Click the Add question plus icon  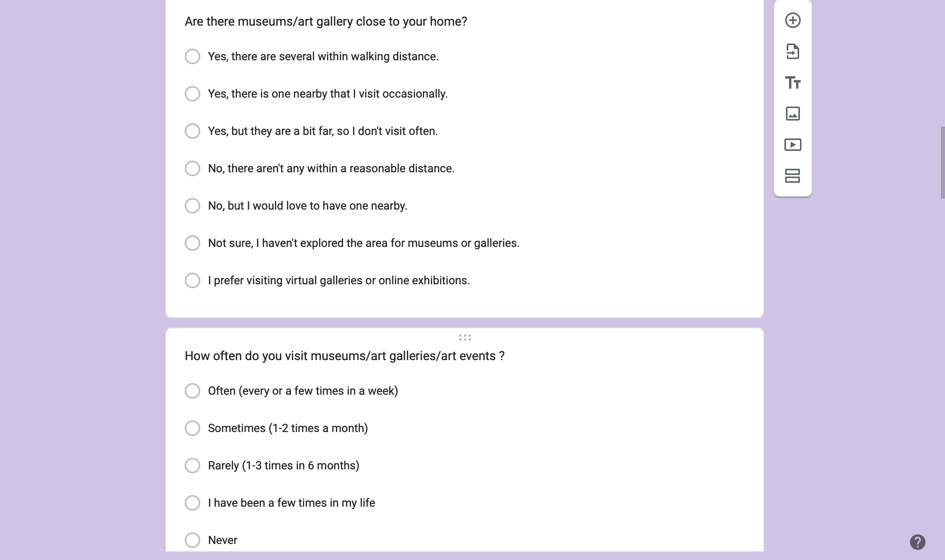click(793, 21)
